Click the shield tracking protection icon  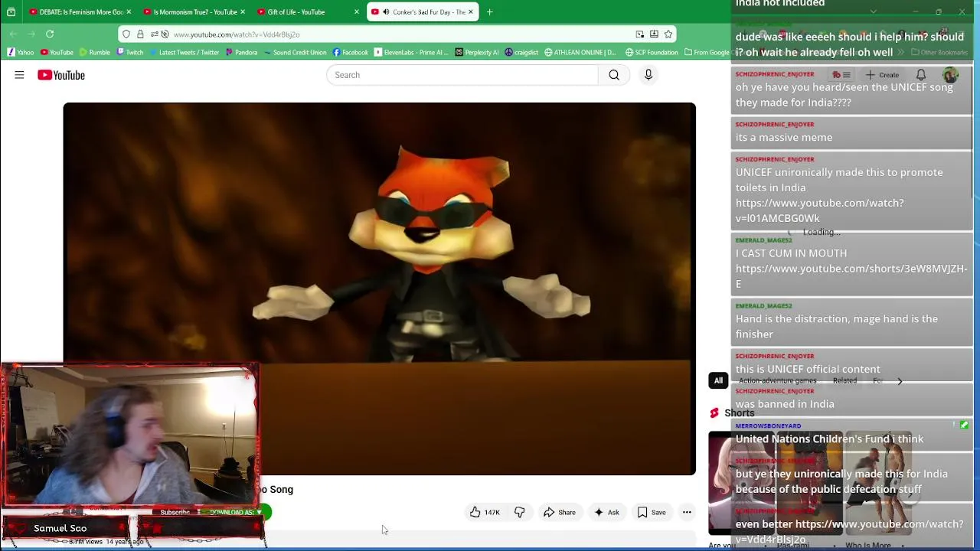[126, 34]
